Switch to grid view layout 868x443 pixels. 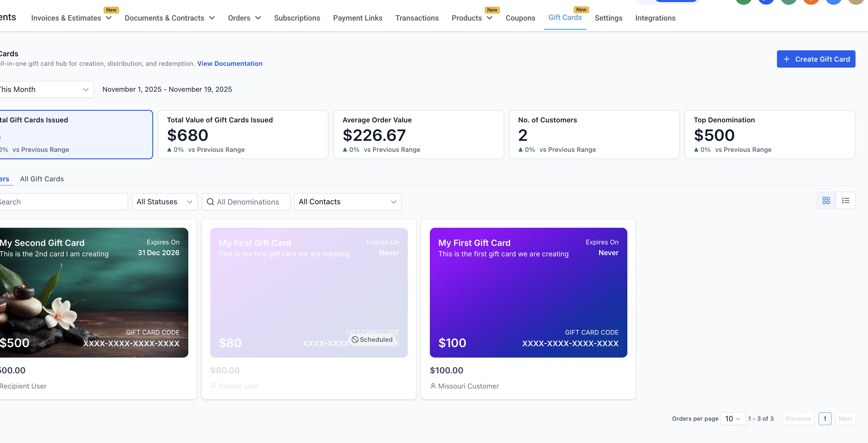click(x=826, y=201)
